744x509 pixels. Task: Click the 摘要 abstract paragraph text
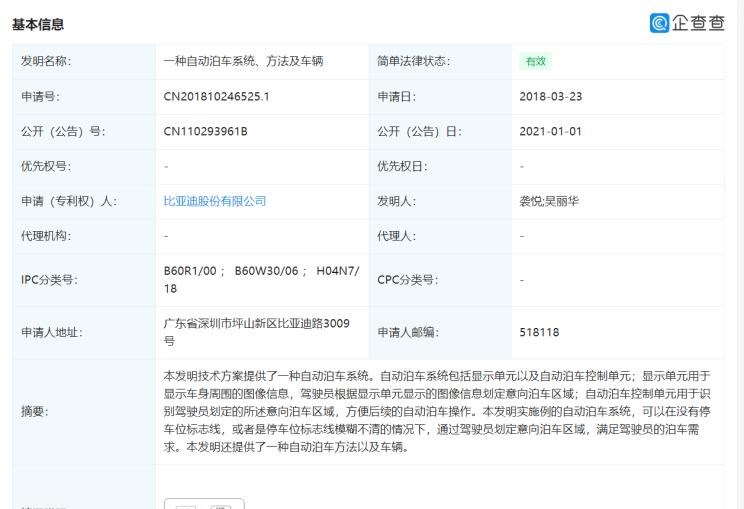click(437, 411)
